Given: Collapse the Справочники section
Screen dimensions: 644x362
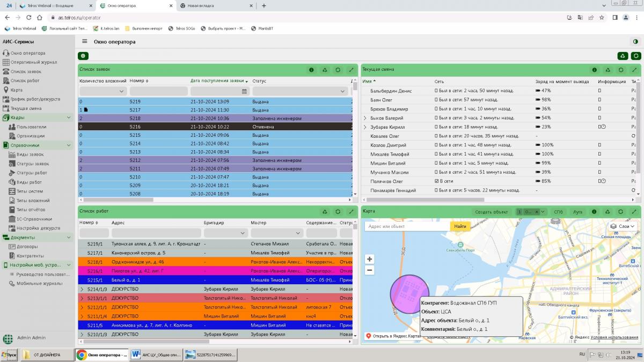Looking at the screenshot, I should tap(69, 145).
